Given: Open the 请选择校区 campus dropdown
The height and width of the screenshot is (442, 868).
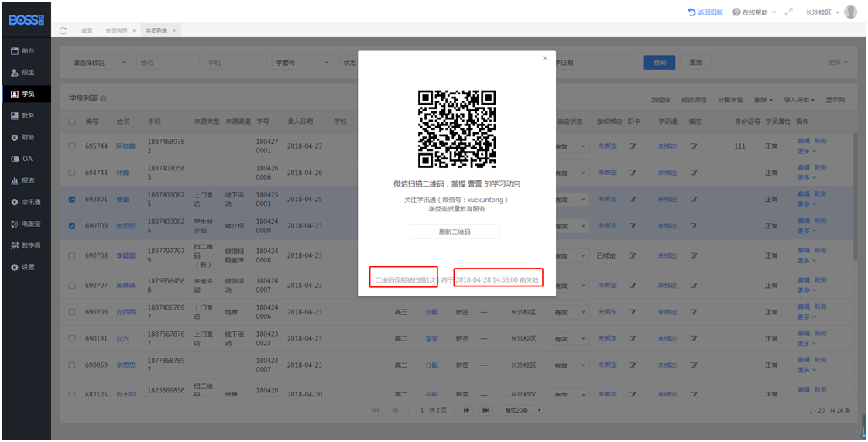Looking at the screenshot, I should (101, 63).
